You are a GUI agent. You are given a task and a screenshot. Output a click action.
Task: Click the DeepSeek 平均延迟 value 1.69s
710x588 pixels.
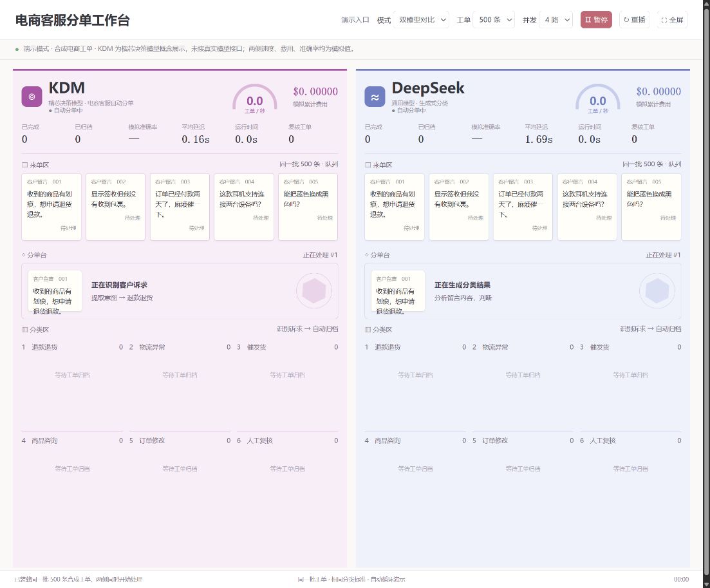(539, 140)
